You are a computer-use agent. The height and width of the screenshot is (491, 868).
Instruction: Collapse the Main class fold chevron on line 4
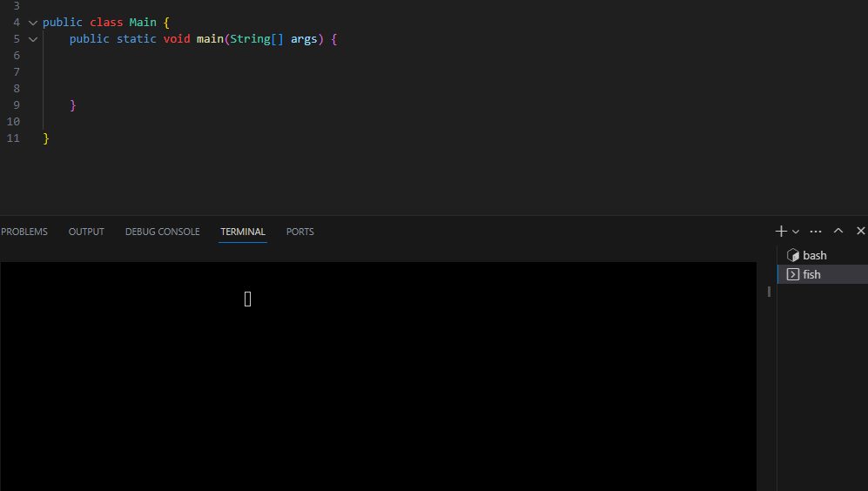[x=33, y=23]
